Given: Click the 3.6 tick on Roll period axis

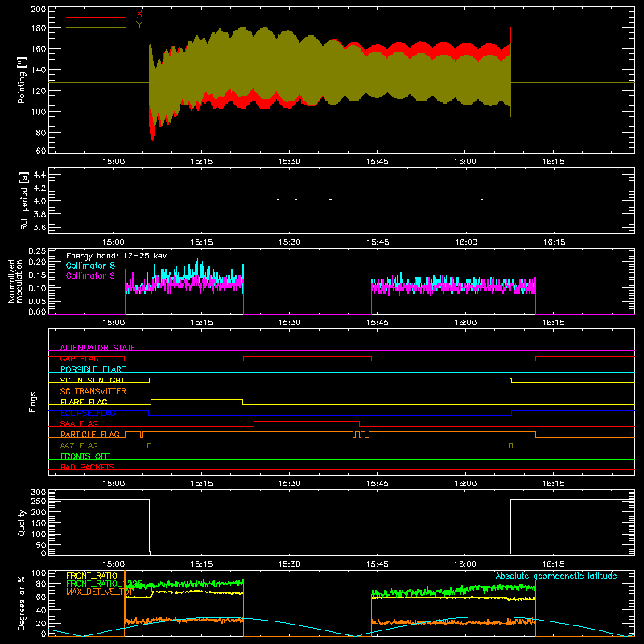Looking at the screenshot, I should (x=39, y=227).
